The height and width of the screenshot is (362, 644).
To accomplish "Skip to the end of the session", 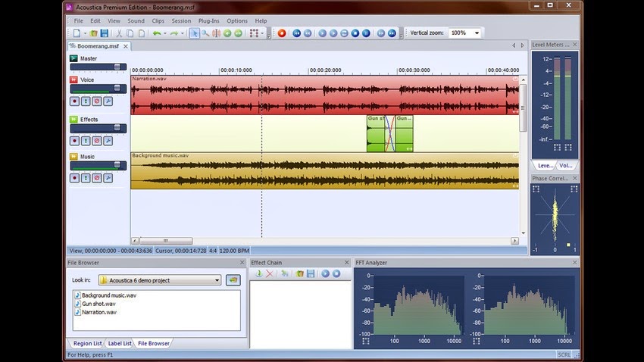I will 392,33.
